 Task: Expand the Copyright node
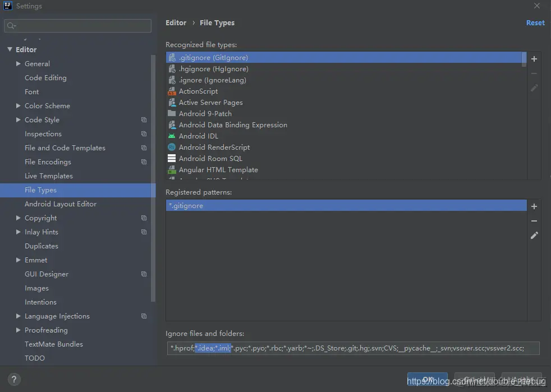[x=19, y=218]
